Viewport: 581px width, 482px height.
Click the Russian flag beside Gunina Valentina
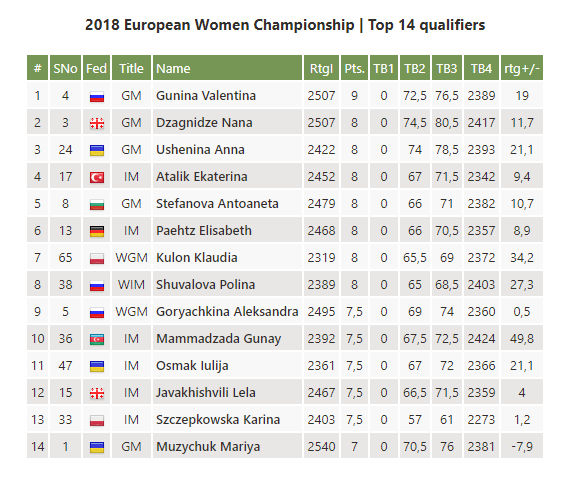click(x=97, y=97)
